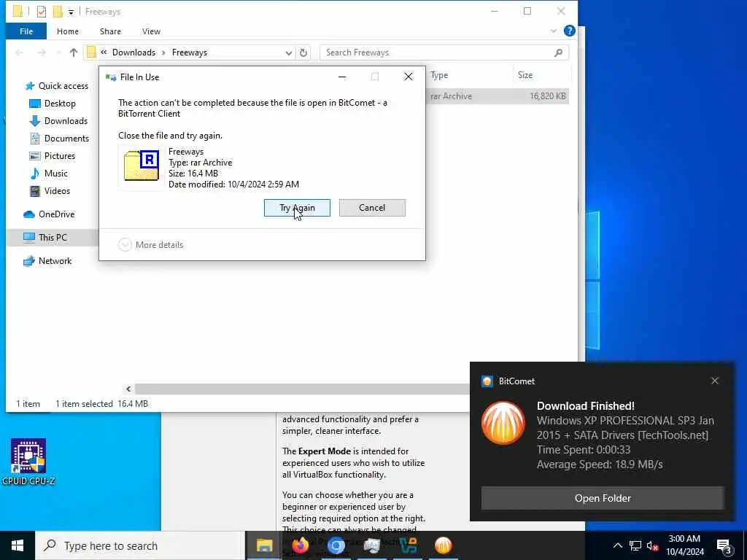Click the network tray icon
This screenshot has height=560, width=747.
tap(635, 545)
